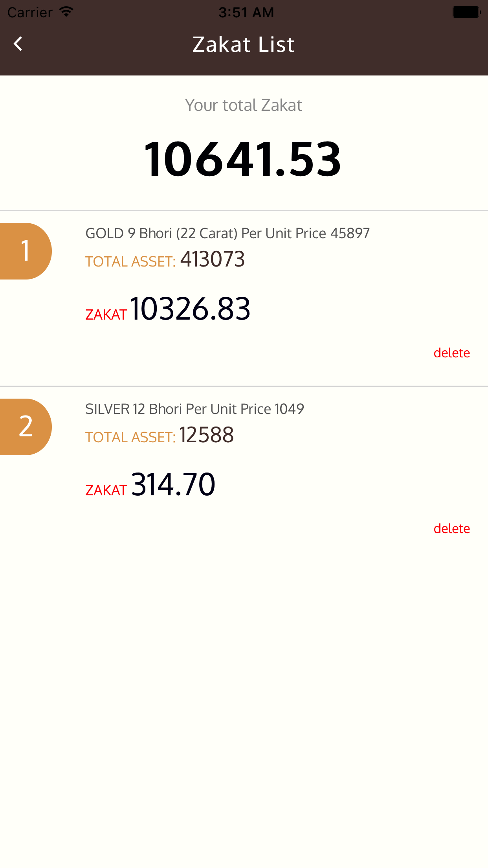Tap the silver total asset value 12588

206,435
